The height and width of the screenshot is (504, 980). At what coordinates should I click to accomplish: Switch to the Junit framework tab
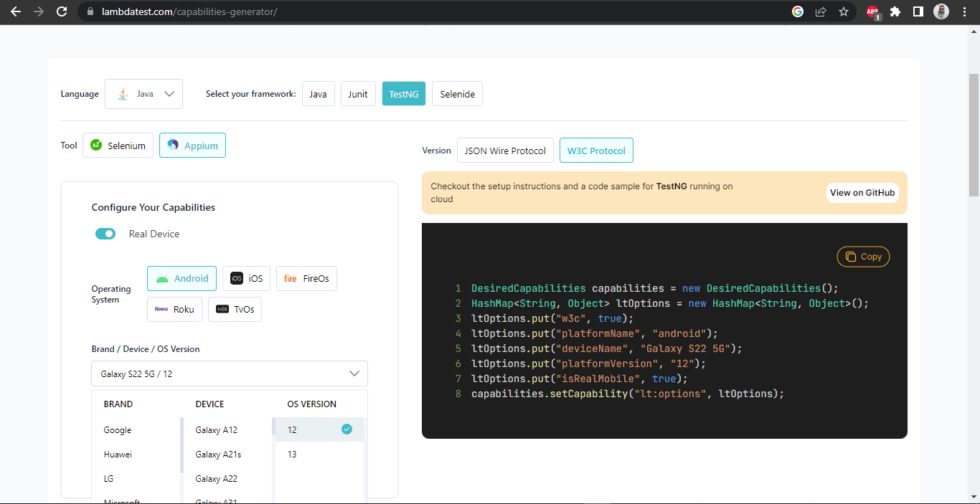(x=358, y=93)
